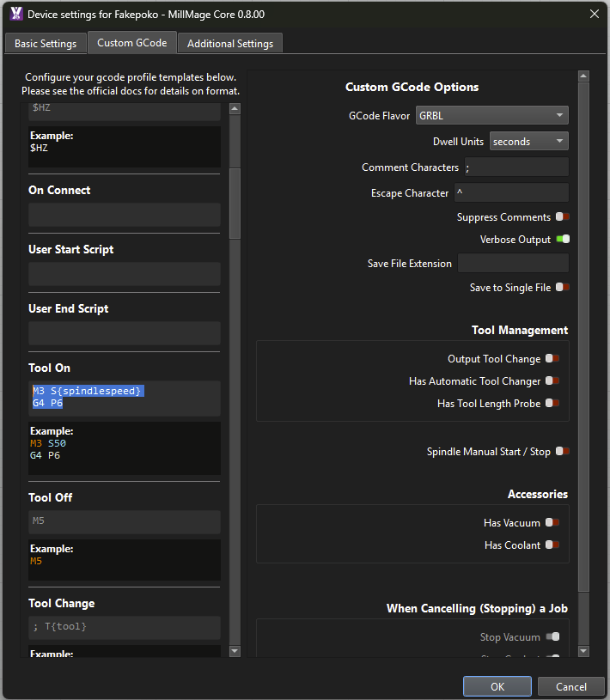Click the Cancel button
The width and height of the screenshot is (610, 700).
pyautogui.click(x=570, y=686)
